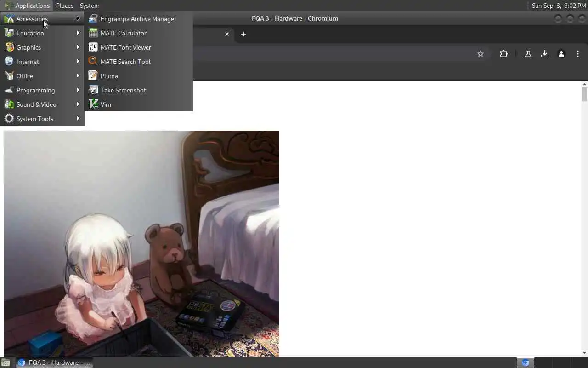Select the Education category
The width and height of the screenshot is (588, 368).
point(42,33)
